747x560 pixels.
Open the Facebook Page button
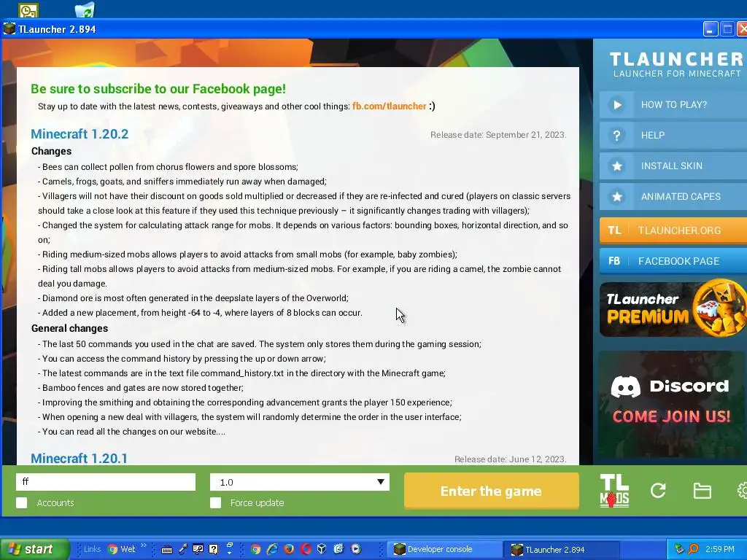click(x=673, y=261)
